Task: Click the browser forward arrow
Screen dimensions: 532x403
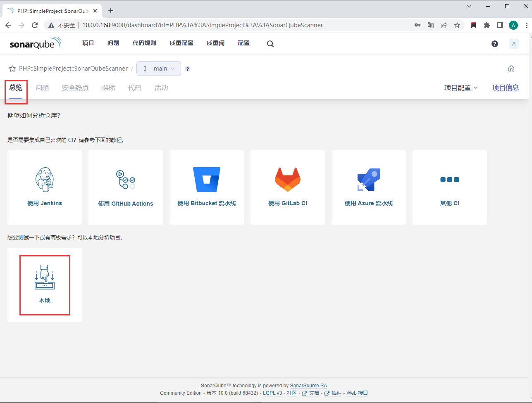Action: click(21, 25)
